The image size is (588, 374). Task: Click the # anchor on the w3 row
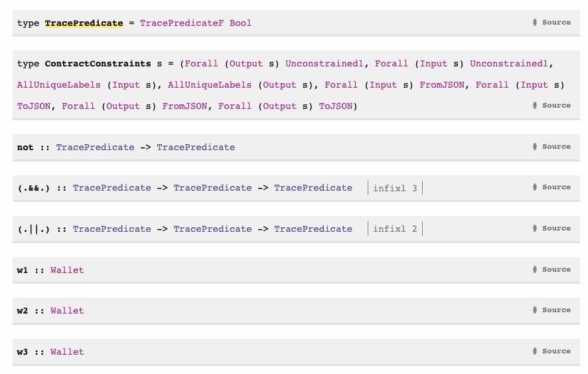click(x=534, y=351)
